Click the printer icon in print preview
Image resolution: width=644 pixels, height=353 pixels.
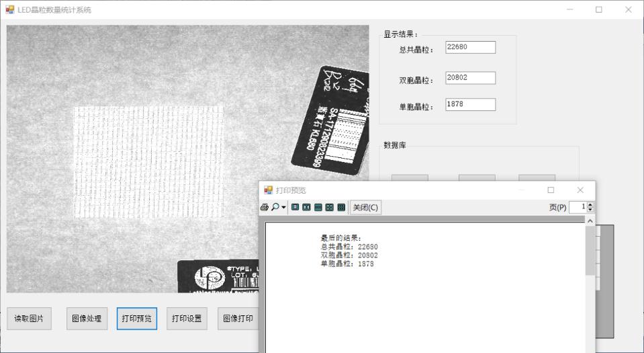pyautogui.click(x=266, y=208)
